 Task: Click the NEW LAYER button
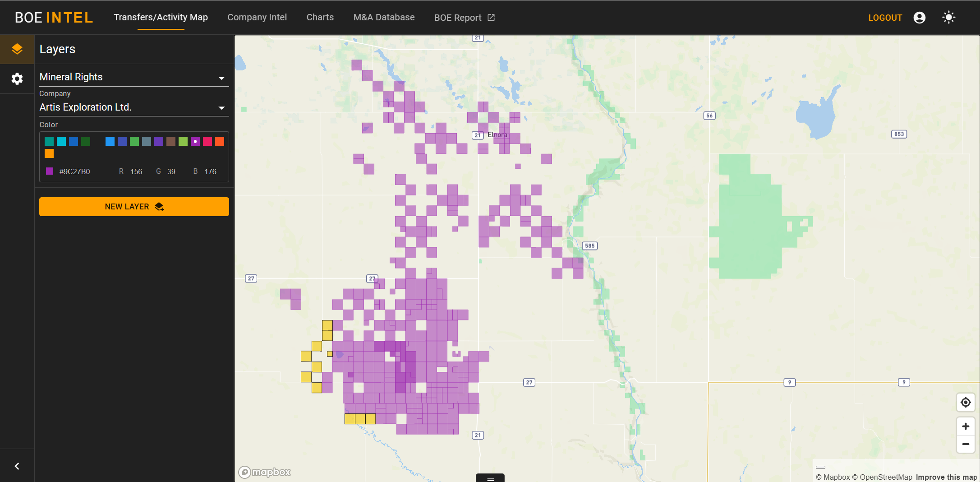(134, 207)
